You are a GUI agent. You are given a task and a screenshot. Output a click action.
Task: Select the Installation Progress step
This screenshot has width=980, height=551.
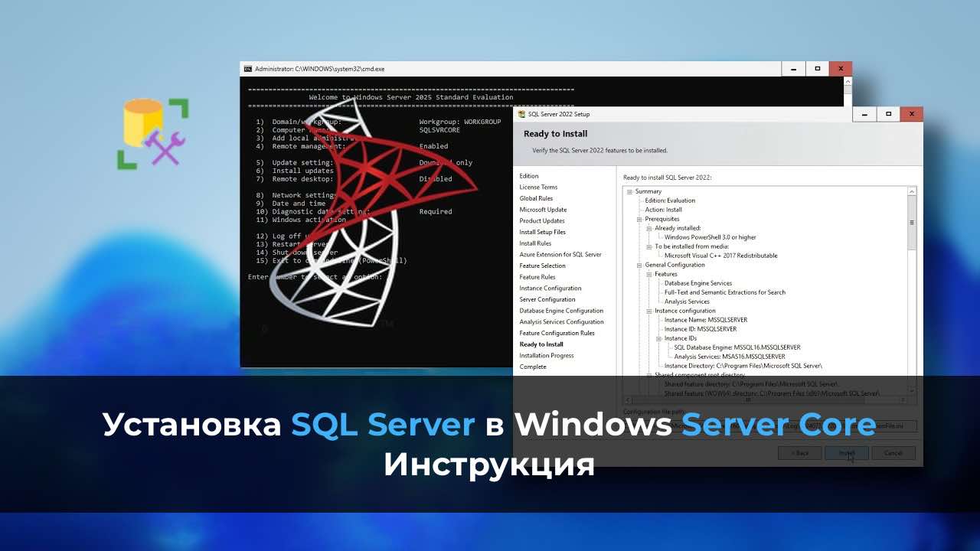(x=547, y=355)
